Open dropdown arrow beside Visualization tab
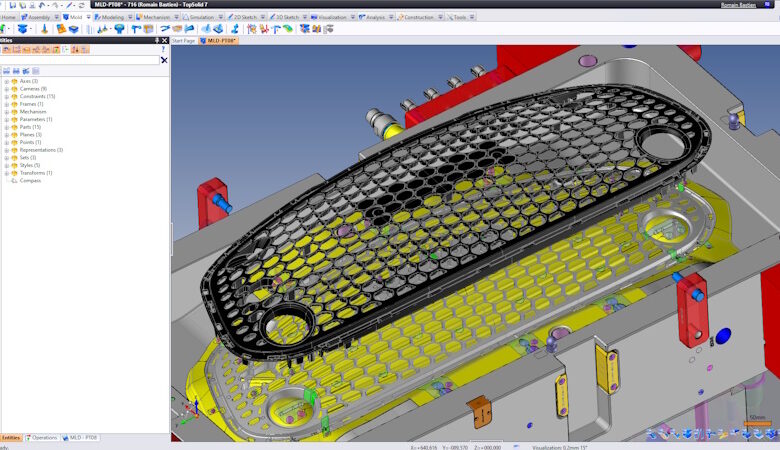The width and height of the screenshot is (780, 450). [353, 17]
